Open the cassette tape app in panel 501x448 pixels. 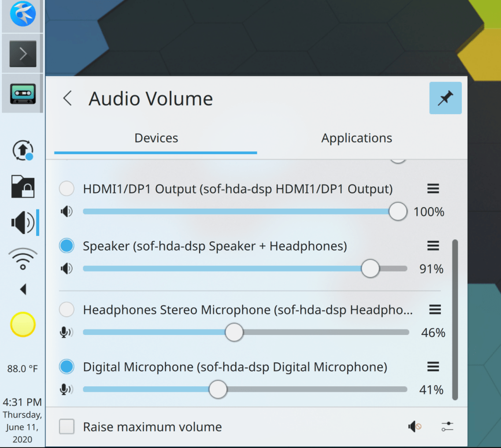(23, 93)
